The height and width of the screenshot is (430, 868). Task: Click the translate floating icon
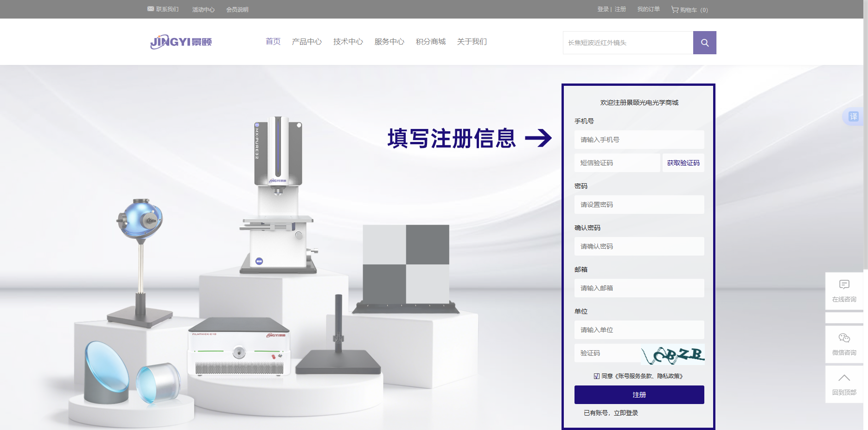click(x=853, y=116)
